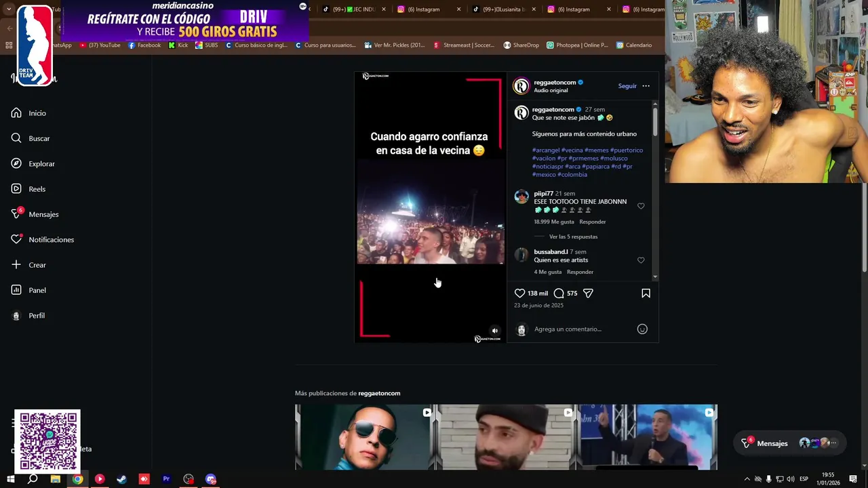Share the post with paper plane icon
This screenshot has height=488, width=868.
[x=588, y=293]
